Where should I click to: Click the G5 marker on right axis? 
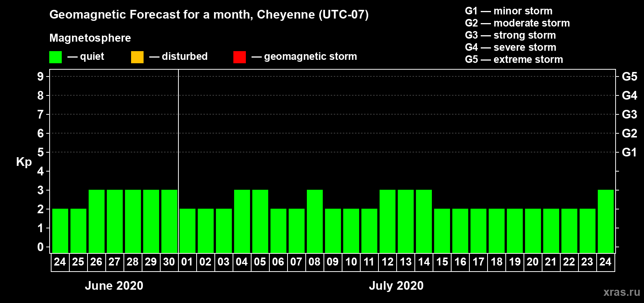coord(629,77)
